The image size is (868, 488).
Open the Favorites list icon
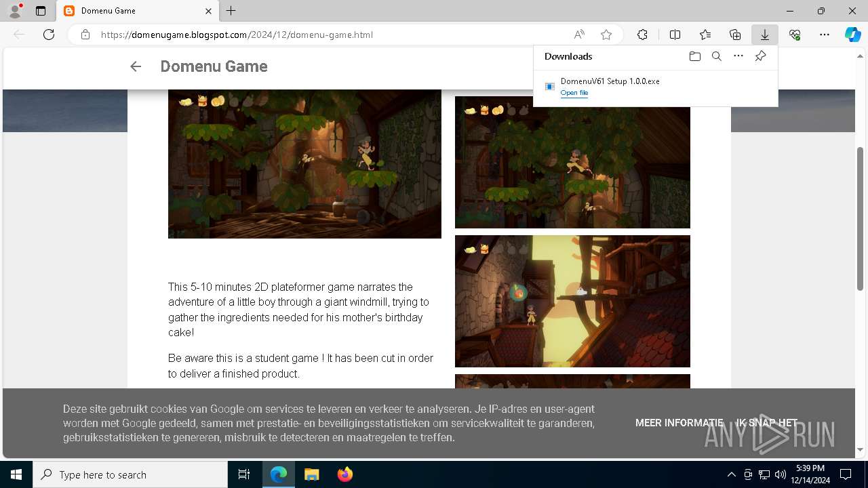tap(705, 35)
